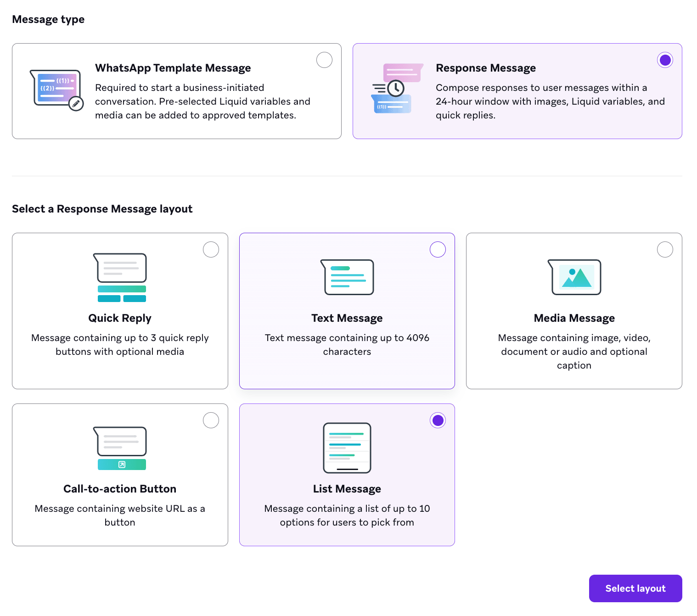Pick the Call-to-action Button radio option
This screenshot has width=697, height=616.
click(x=211, y=420)
